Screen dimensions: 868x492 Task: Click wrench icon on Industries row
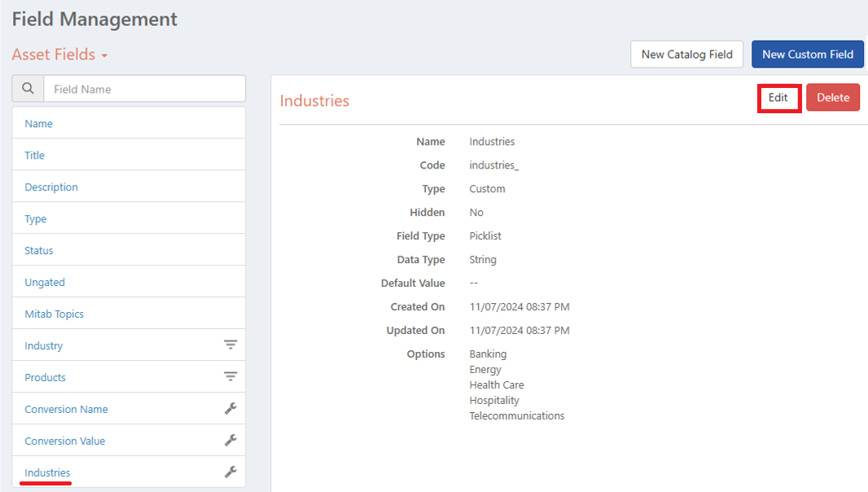230,472
